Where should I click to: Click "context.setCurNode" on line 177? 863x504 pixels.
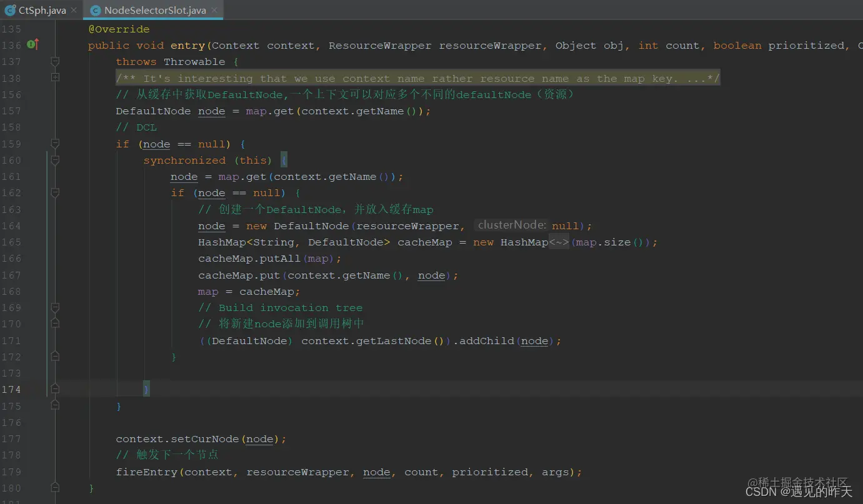click(177, 439)
